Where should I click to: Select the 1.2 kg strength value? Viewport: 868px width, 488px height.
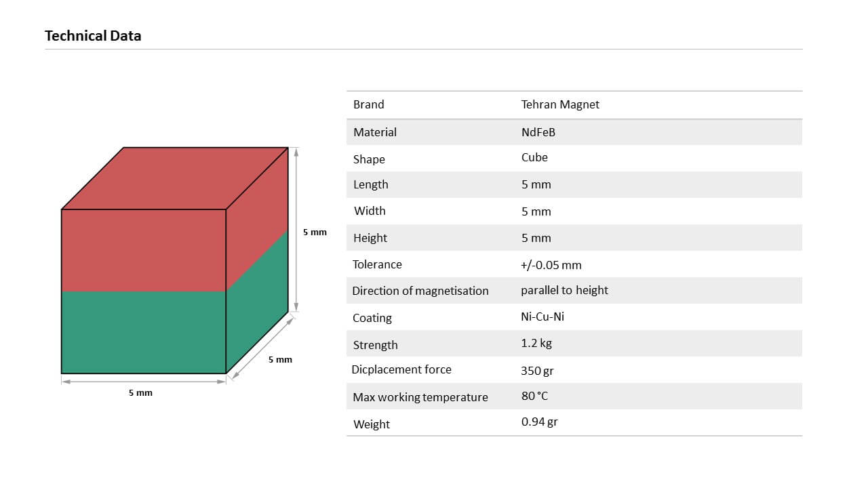[x=536, y=343]
